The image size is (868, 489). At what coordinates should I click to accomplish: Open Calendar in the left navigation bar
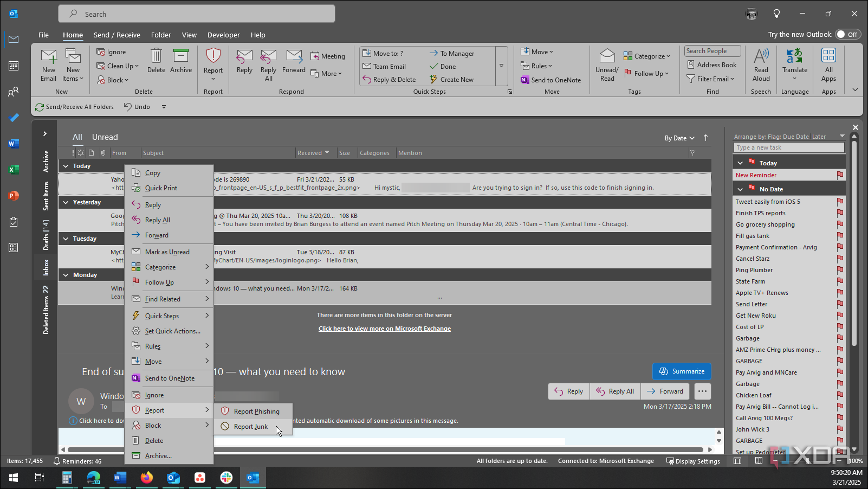tap(14, 66)
